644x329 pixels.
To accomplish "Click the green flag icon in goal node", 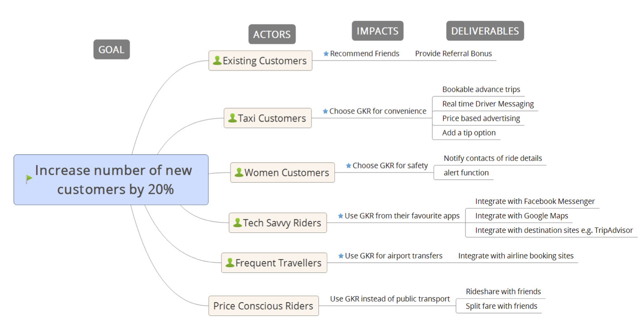I will (x=29, y=179).
